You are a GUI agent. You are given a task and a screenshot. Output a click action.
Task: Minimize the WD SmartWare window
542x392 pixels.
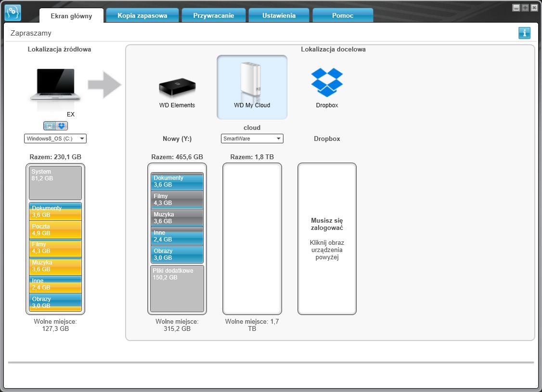516,8
